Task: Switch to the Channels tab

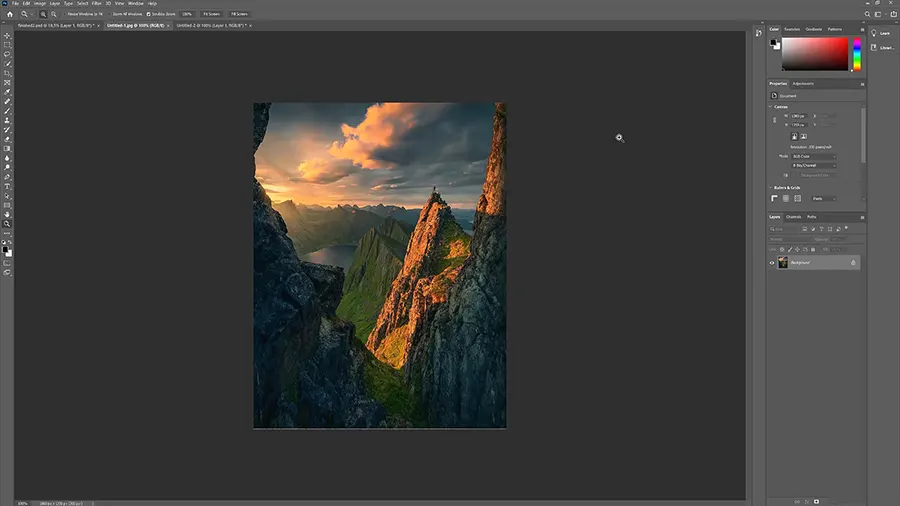Action: (793, 217)
